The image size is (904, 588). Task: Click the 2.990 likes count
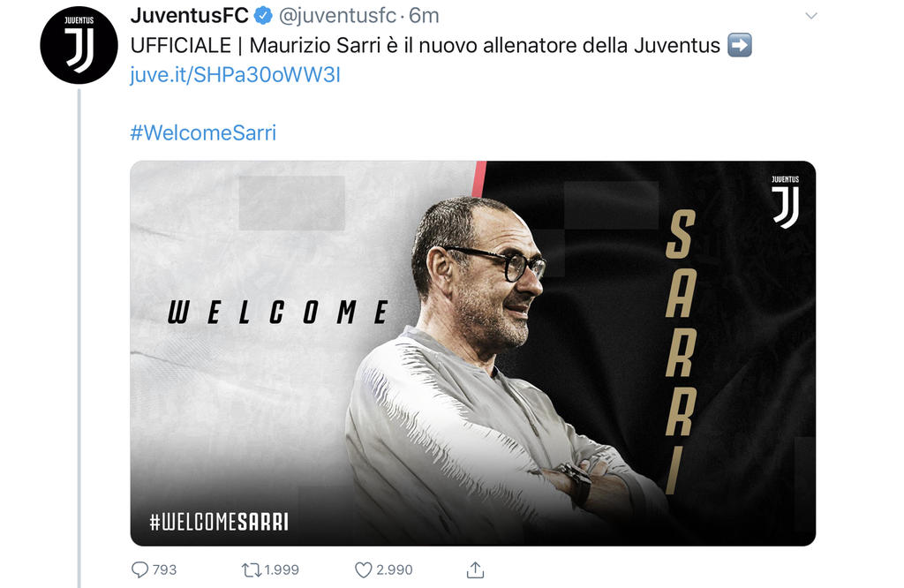pos(395,569)
